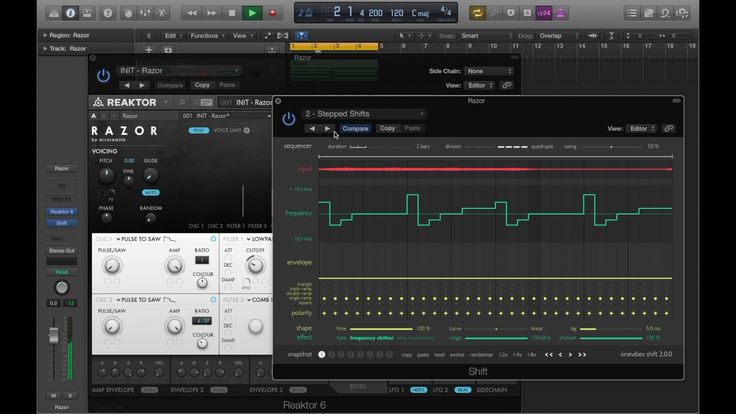Viewport: 736px width, 414px height.
Task: Go to next preset in Shift window
Action: click(x=327, y=128)
